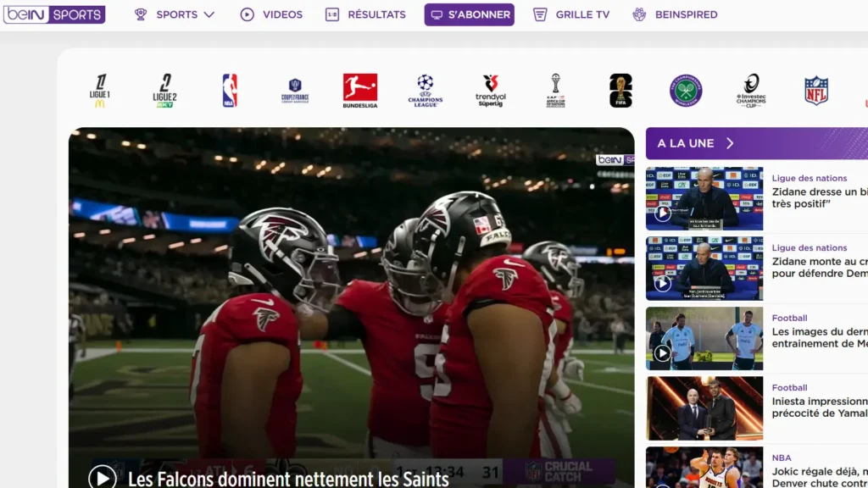Image resolution: width=868 pixels, height=488 pixels.
Task: Go to the VIDEOS section
Action: click(282, 15)
